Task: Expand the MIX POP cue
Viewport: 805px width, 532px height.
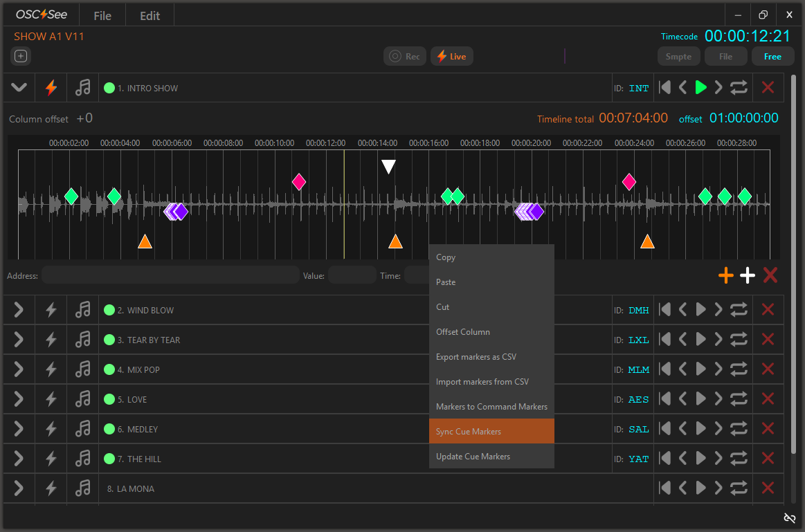Action: 19,369
